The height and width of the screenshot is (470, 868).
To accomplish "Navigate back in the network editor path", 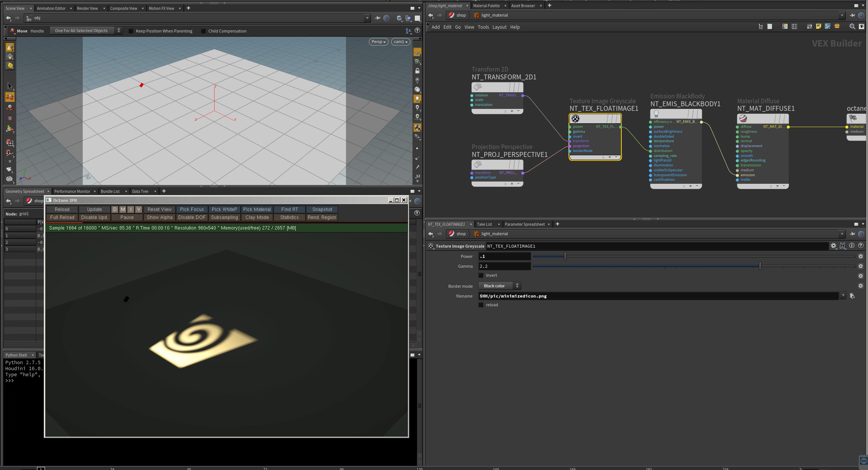I will (431, 16).
